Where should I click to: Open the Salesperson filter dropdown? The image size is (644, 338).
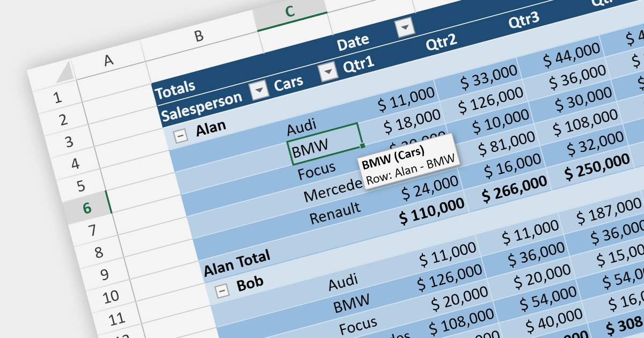click(260, 90)
